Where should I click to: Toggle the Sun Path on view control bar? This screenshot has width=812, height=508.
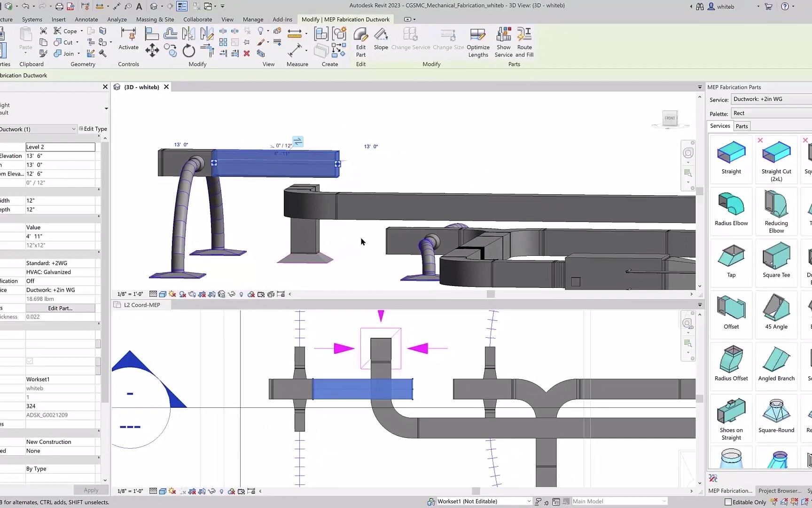(x=172, y=294)
